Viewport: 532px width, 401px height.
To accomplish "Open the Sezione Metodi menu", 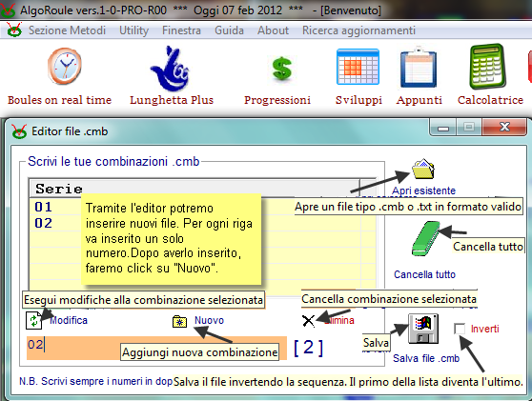I will point(67,30).
